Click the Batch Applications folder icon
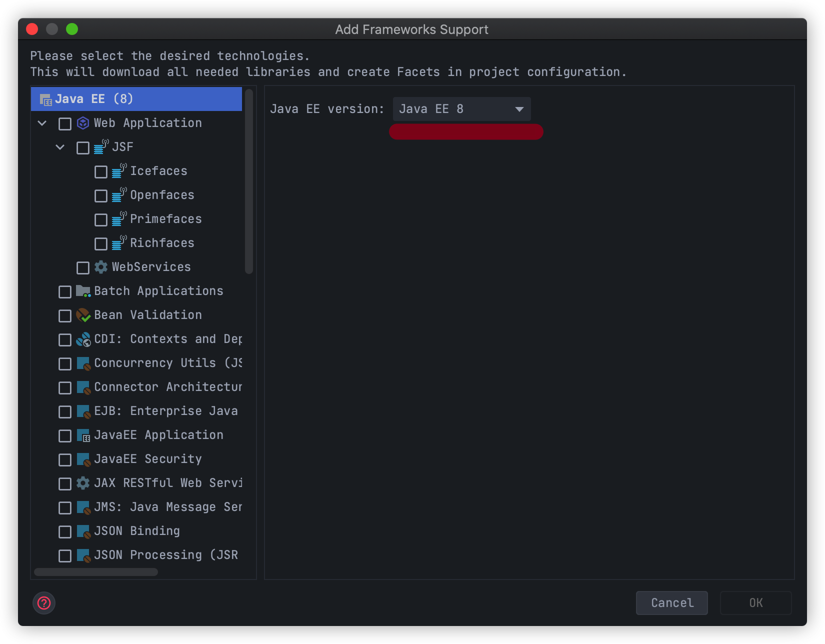This screenshot has width=825, height=644. click(83, 291)
